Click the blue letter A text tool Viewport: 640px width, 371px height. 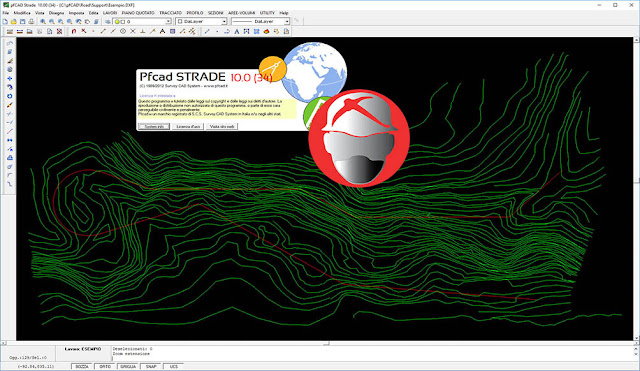point(236,31)
